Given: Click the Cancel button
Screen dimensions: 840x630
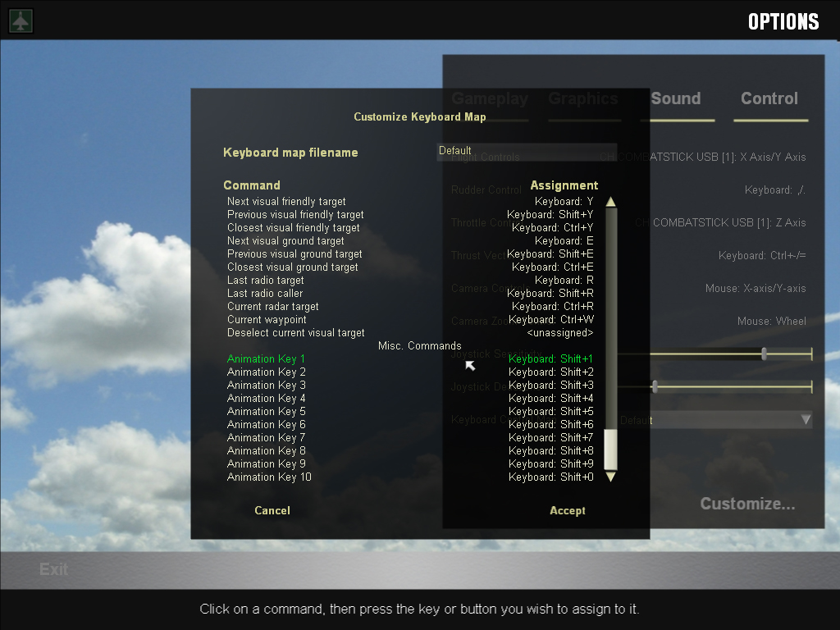Looking at the screenshot, I should click(272, 510).
